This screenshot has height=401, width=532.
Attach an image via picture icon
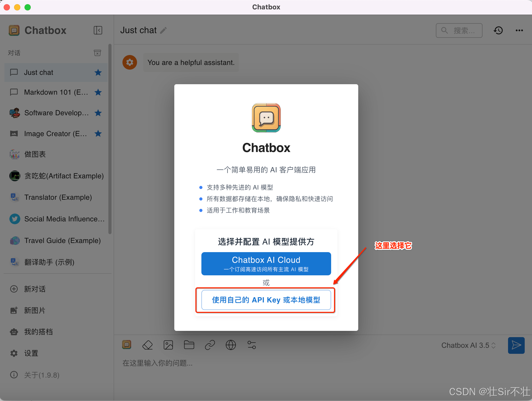coord(168,345)
